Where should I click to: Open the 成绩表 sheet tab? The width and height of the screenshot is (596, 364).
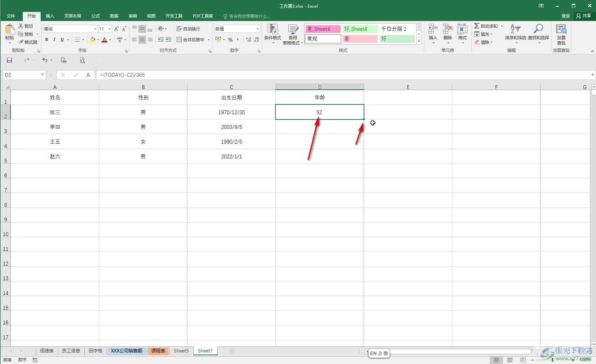47,351
